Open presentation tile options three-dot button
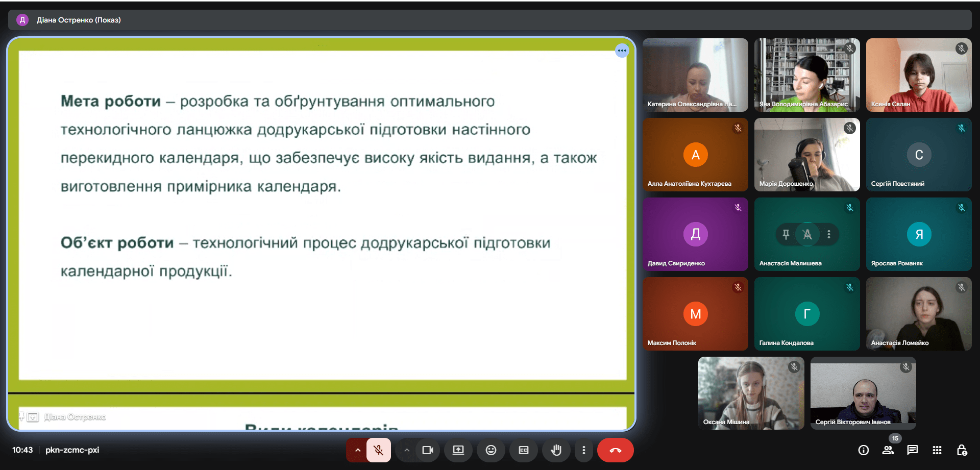 [622, 51]
